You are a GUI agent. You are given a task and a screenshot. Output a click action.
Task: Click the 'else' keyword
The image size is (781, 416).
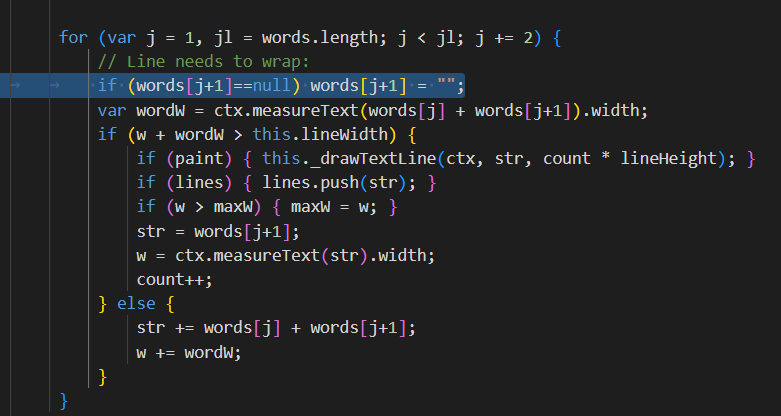click(136, 303)
